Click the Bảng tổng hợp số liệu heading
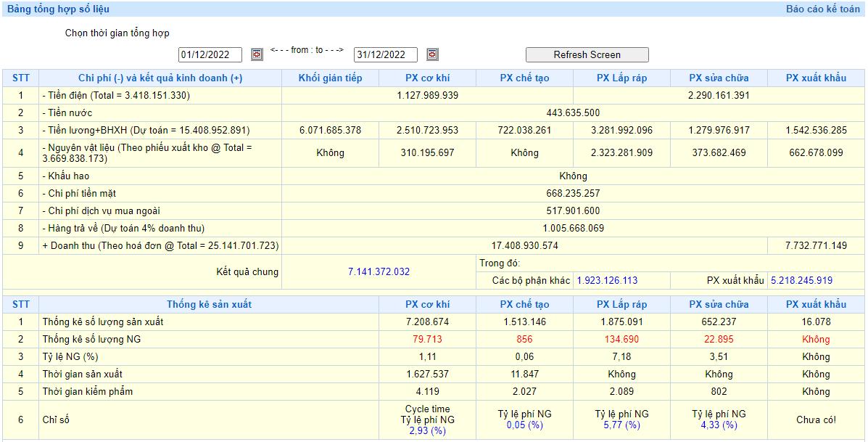This screenshot has height=442, width=868. [x=59, y=9]
